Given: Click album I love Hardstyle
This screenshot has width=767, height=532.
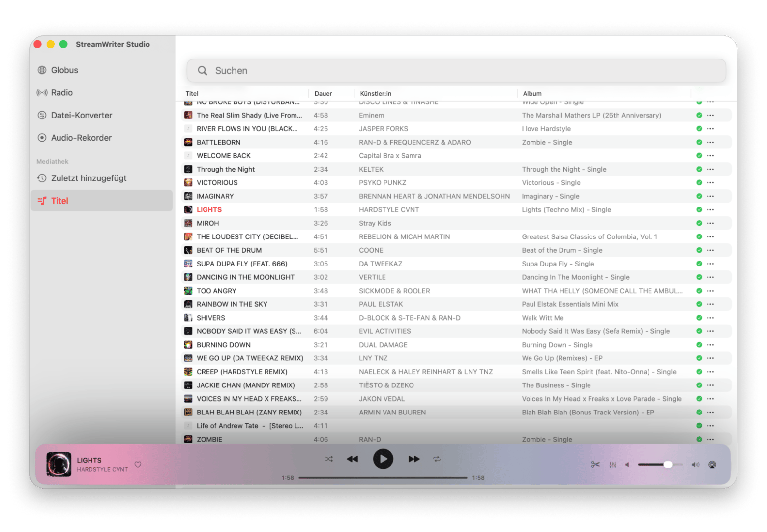Looking at the screenshot, I should click(546, 129).
